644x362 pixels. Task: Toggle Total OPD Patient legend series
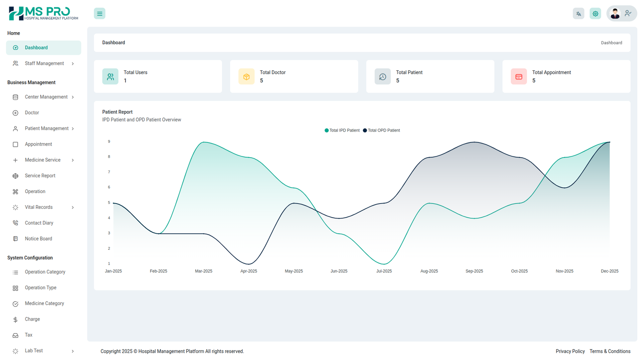click(x=382, y=130)
